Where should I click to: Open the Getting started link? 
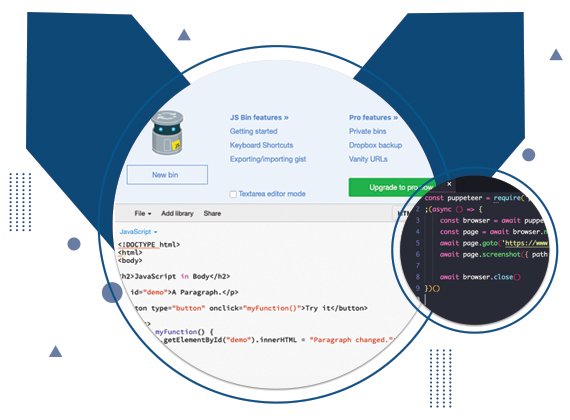pyautogui.click(x=253, y=131)
